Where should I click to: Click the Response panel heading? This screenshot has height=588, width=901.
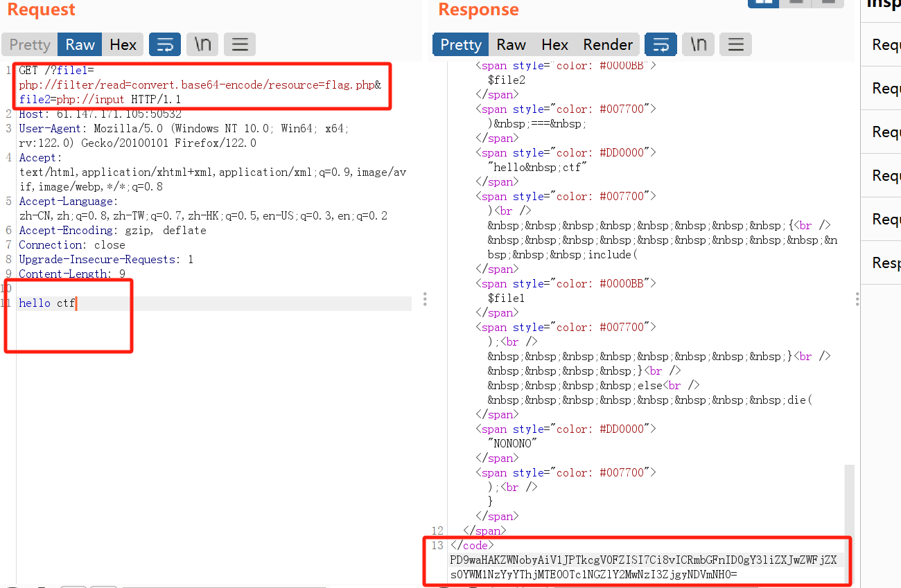[x=478, y=10]
